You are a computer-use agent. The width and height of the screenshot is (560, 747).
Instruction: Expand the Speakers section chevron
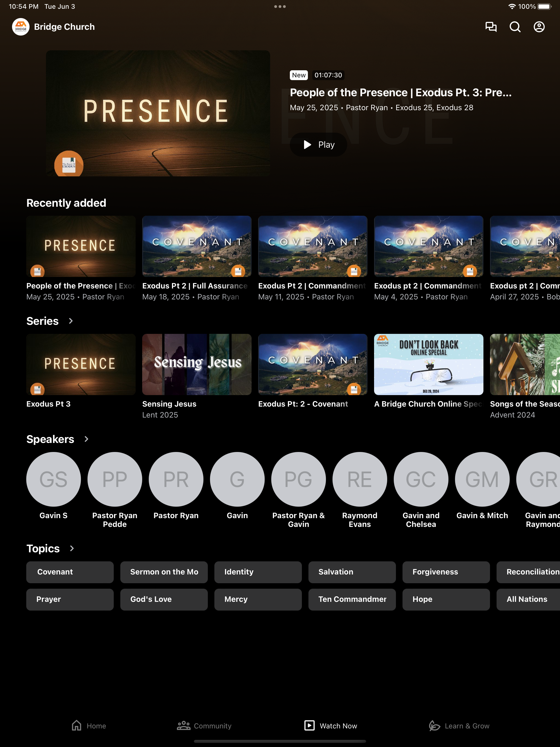pos(86,439)
